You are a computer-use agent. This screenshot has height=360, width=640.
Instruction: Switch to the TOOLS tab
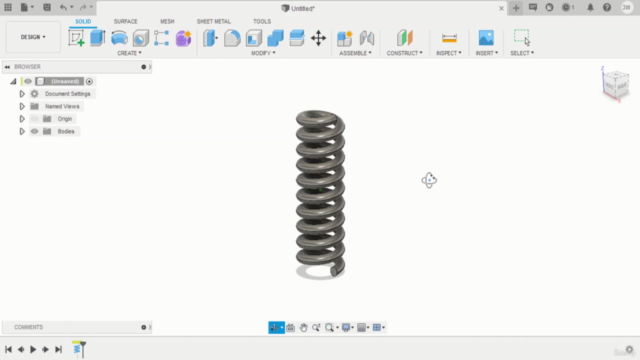262,21
